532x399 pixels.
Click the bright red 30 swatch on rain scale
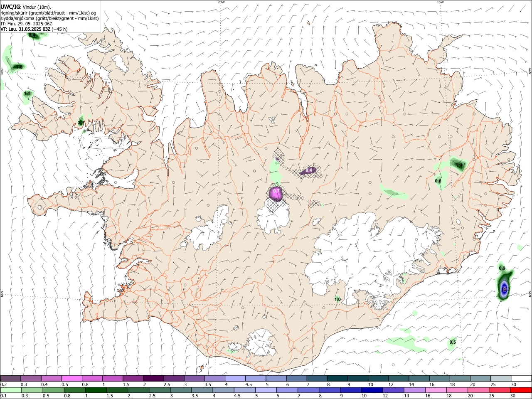click(x=521, y=390)
